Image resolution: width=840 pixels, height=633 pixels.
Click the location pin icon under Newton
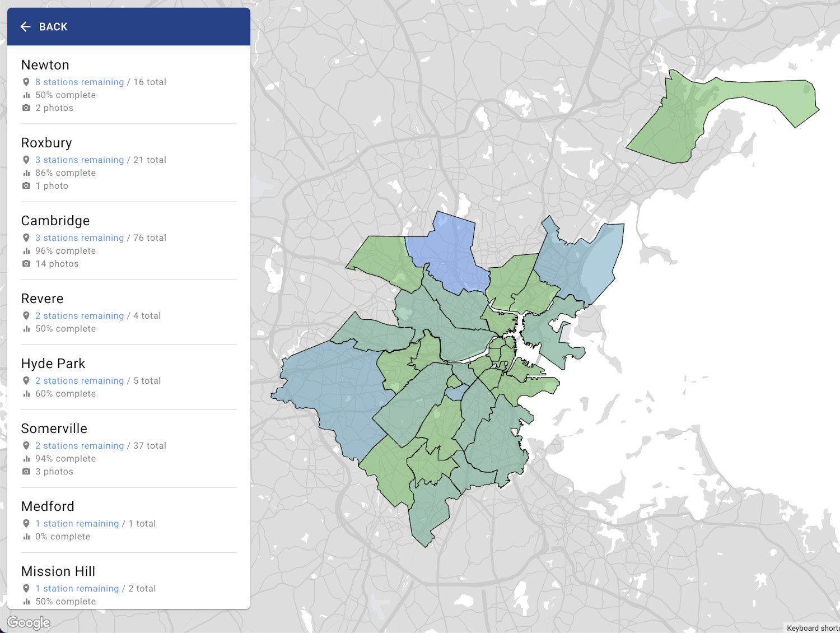(x=26, y=82)
